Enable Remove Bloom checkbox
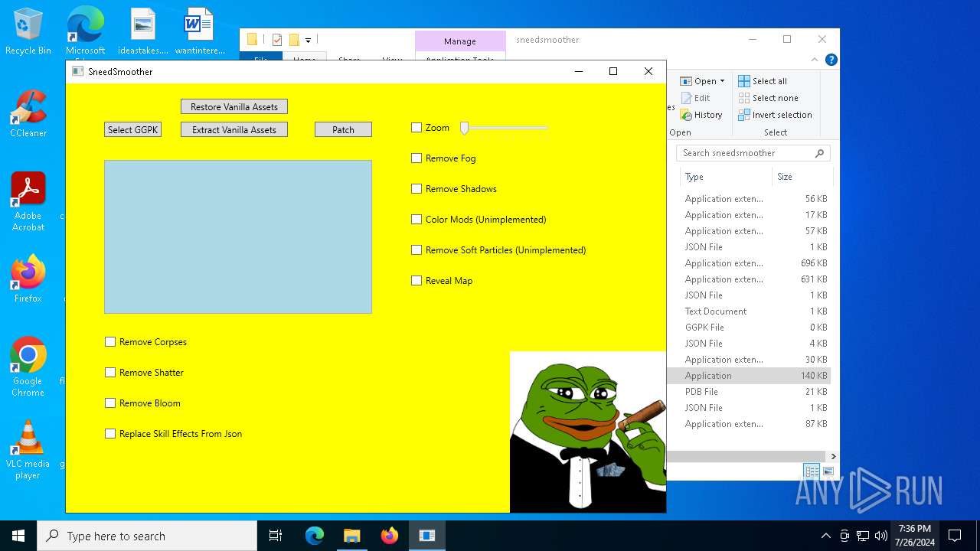Image resolution: width=980 pixels, height=551 pixels. (110, 403)
